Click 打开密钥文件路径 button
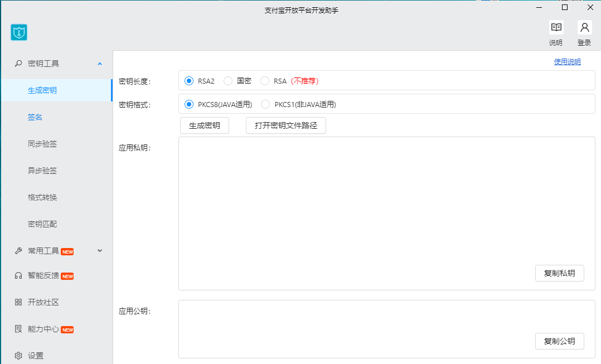Viewport: 601px width, 364px height. 286,125
